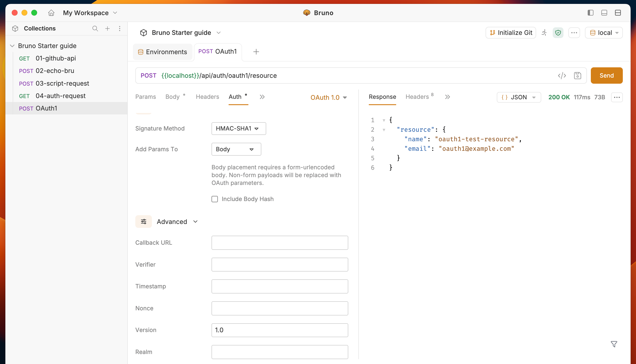View the response Headers tab
Viewport: 636px width, 364px height.
(417, 97)
